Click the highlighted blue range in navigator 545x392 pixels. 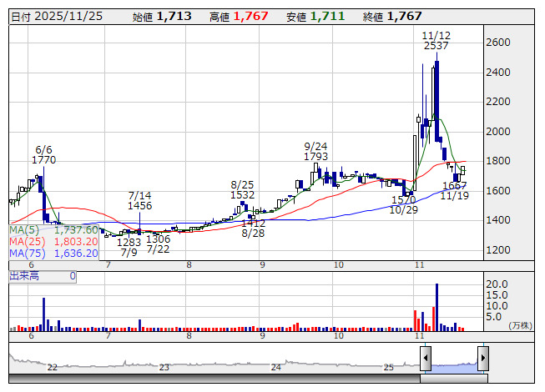point(454,363)
